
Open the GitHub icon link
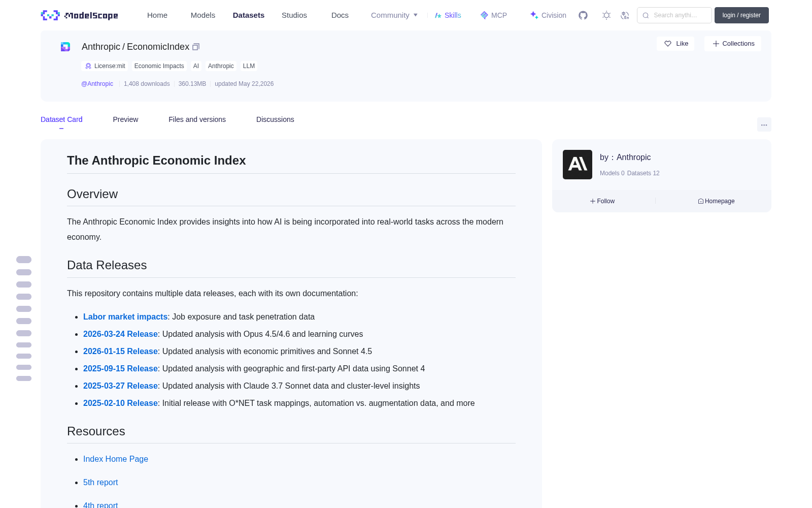tap(583, 15)
